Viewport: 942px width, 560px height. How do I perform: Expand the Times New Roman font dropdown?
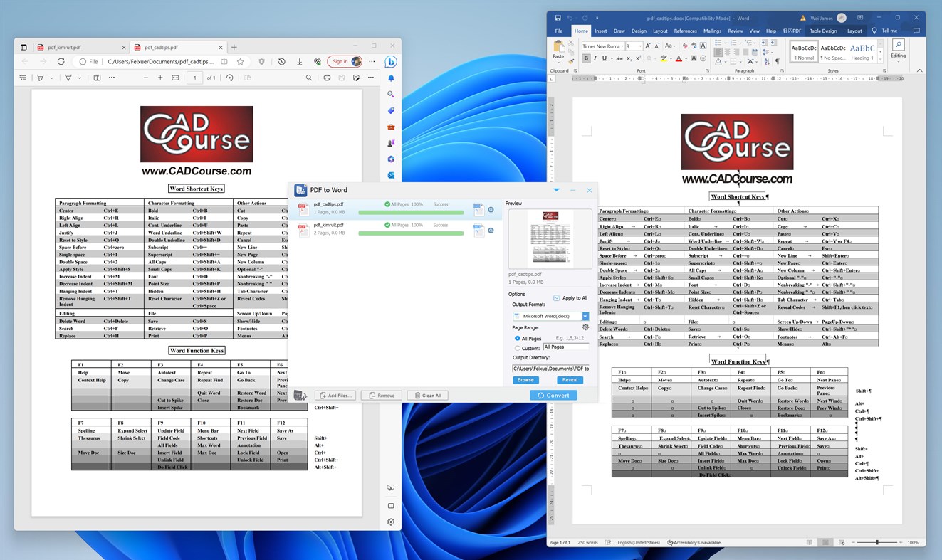pos(622,46)
